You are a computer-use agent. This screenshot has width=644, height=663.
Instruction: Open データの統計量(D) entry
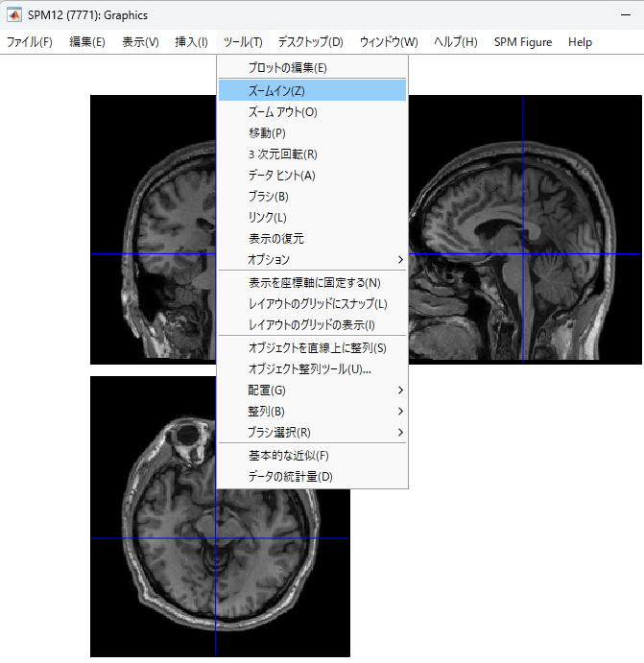pos(290,476)
